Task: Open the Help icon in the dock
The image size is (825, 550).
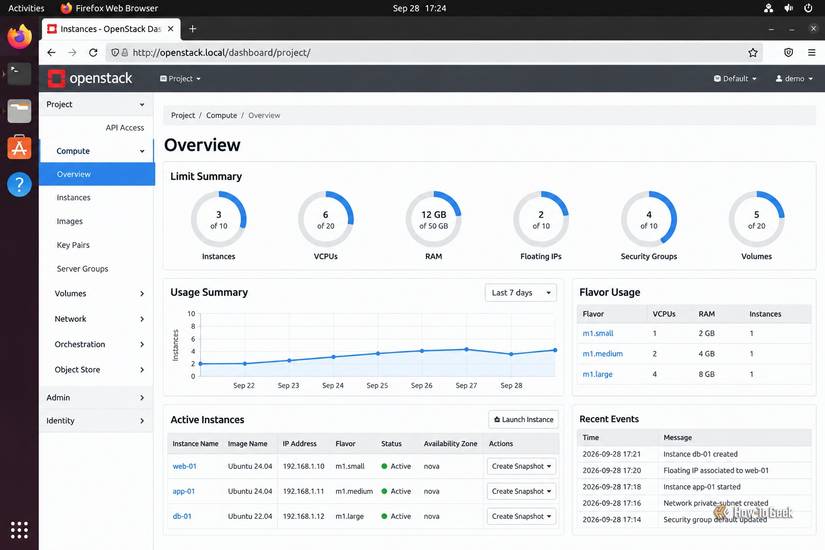Action: [x=19, y=185]
